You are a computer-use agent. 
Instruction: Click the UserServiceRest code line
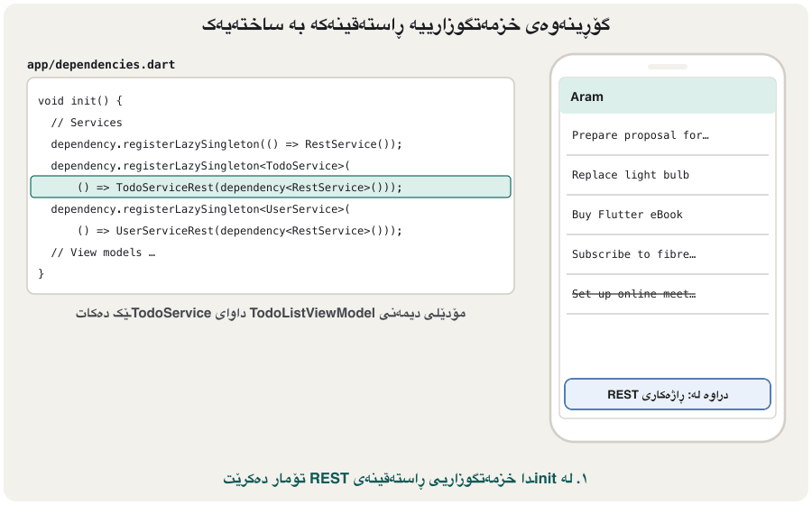(239, 231)
